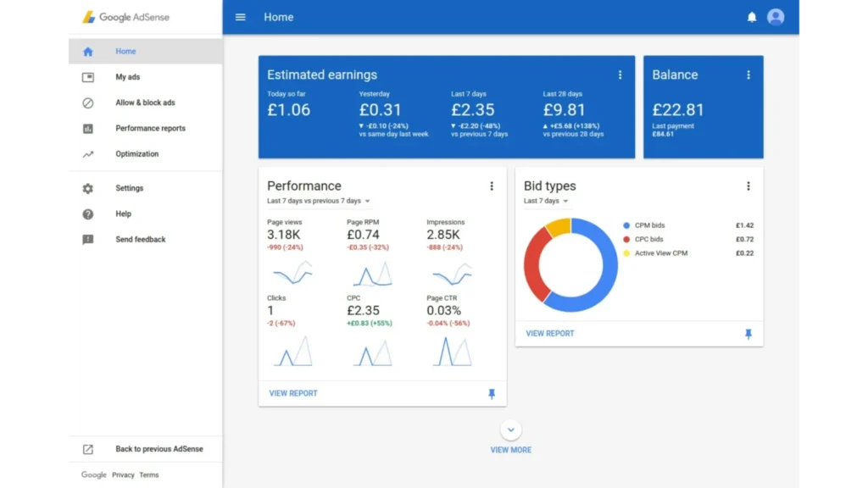Open the account avatar
868x488 pixels.
(x=776, y=17)
